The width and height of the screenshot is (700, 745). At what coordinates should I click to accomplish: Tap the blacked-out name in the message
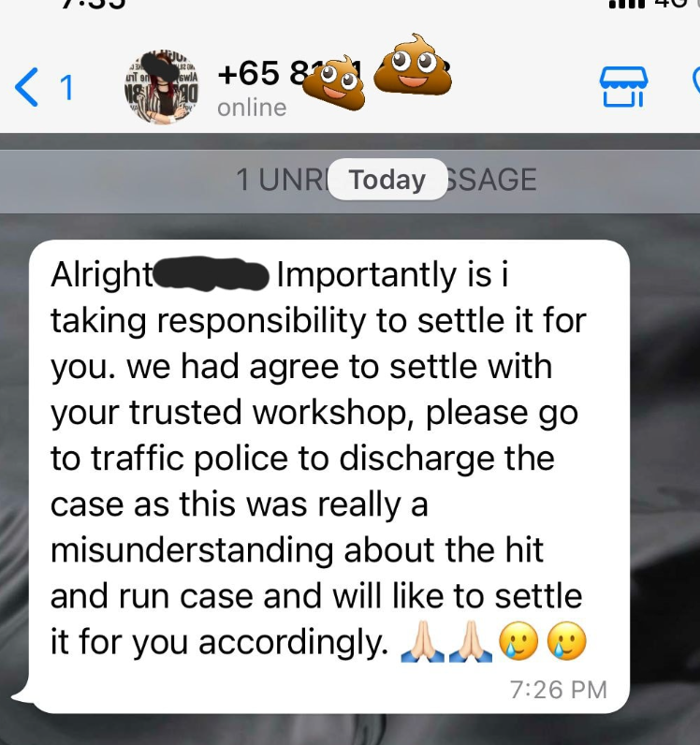[211, 274]
